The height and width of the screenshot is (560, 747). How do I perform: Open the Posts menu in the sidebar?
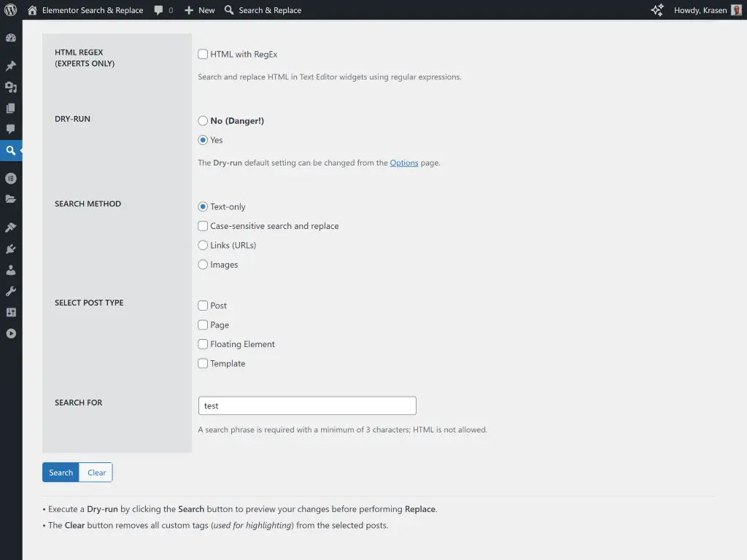tap(10, 65)
